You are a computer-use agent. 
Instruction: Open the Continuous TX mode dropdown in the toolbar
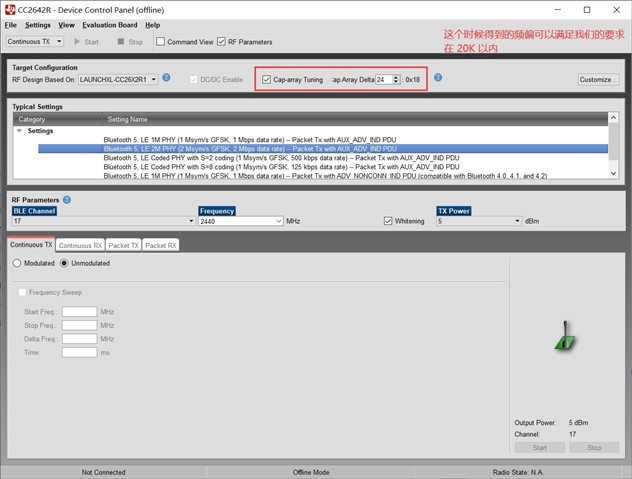(x=35, y=41)
